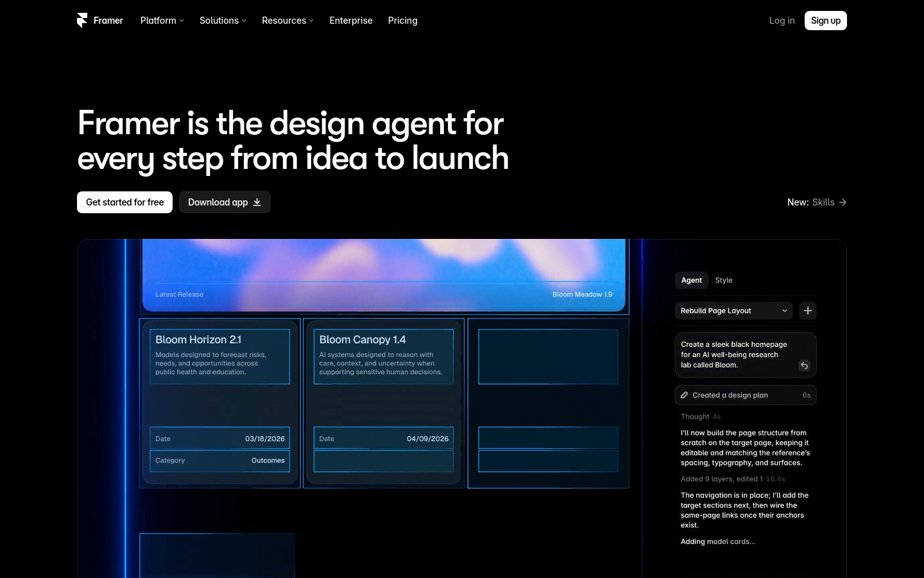924x578 pixels.
Task: Click Added 9 layers, edited 1 line
Action: pyautogui.click(x=733, y=479)
